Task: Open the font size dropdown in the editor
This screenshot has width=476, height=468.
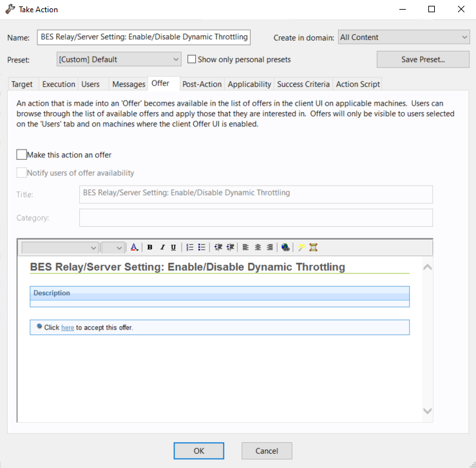Action: pyautogui.click(x=113, y=248)
